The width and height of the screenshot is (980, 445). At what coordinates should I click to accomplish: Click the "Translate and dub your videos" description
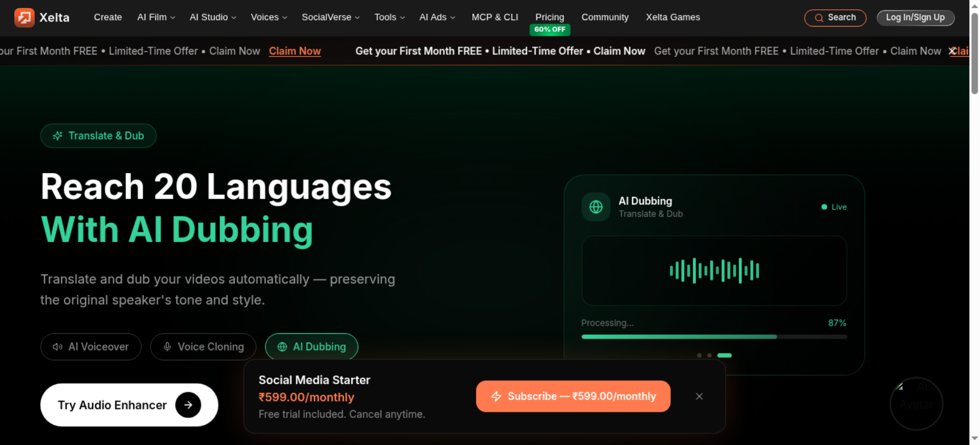(x=218, y=289)
